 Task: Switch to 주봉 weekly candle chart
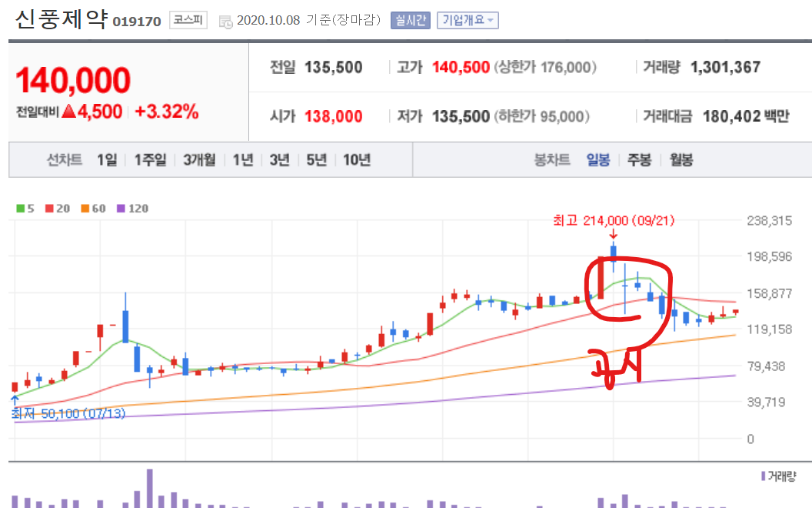[640, 159]
